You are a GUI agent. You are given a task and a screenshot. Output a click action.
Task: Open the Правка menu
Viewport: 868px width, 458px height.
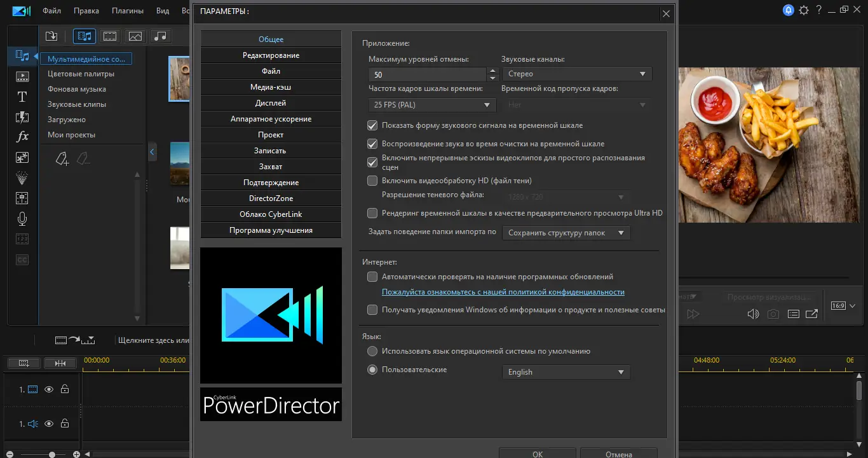pyautogui.click(x=86, y=11)
